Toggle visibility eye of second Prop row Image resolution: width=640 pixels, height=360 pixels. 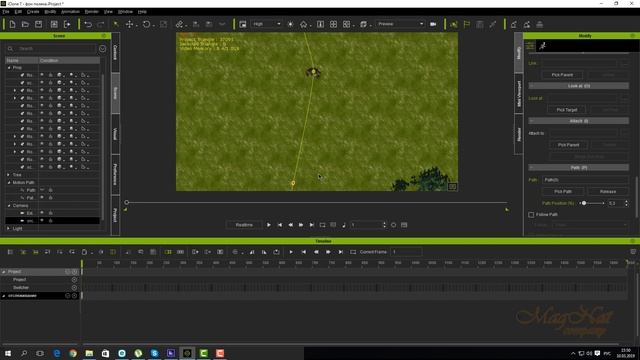[x=42, y=83]
